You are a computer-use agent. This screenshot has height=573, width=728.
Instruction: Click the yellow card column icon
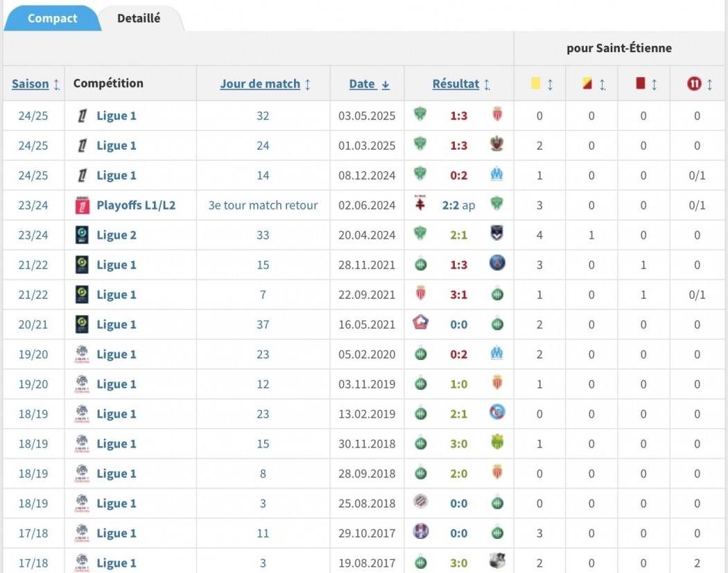pyautogui.click(x=535, y=84)
